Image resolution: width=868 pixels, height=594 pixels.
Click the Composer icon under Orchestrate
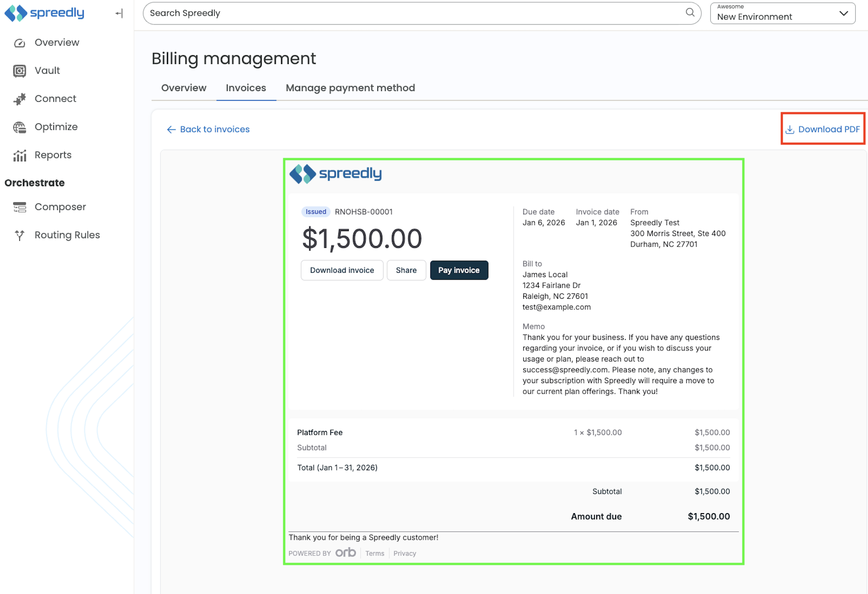click(19, 207)
